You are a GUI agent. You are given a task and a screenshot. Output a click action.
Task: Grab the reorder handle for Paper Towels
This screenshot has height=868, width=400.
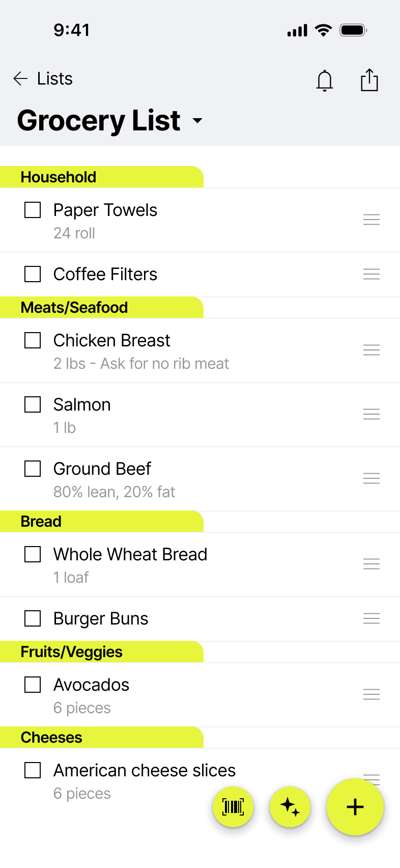[372, 220]
